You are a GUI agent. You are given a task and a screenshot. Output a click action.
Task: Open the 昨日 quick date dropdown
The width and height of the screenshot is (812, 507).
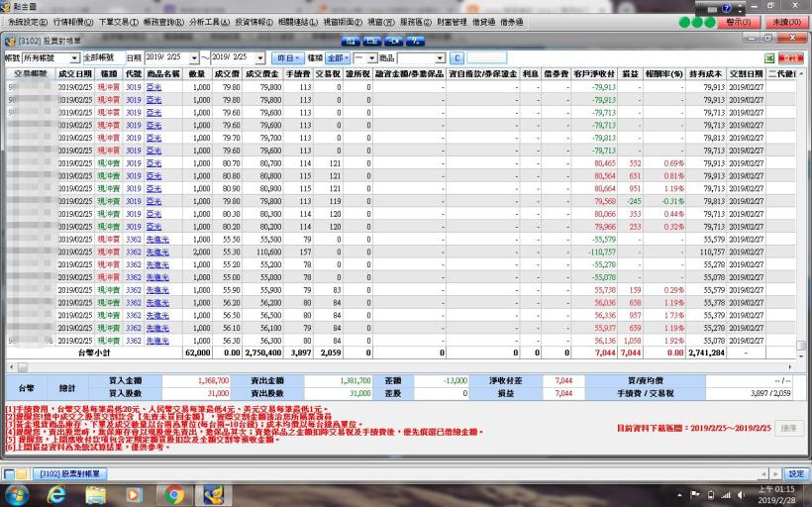(x=288, y=58)
